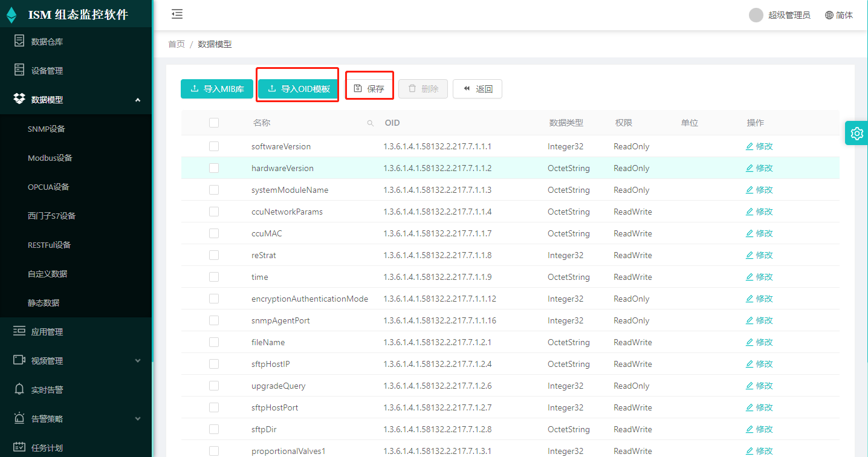The width and height of the screenshot is (868, 457).
Task: Collapse the 数据模型 sidebar submenu
Action: point(137,100)
